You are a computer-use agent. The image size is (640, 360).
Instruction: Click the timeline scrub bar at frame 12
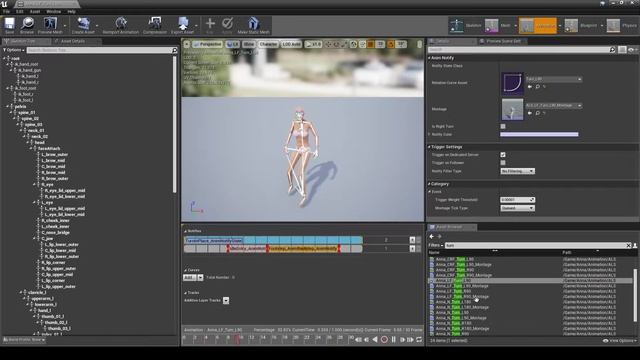[x=251, y=338]
